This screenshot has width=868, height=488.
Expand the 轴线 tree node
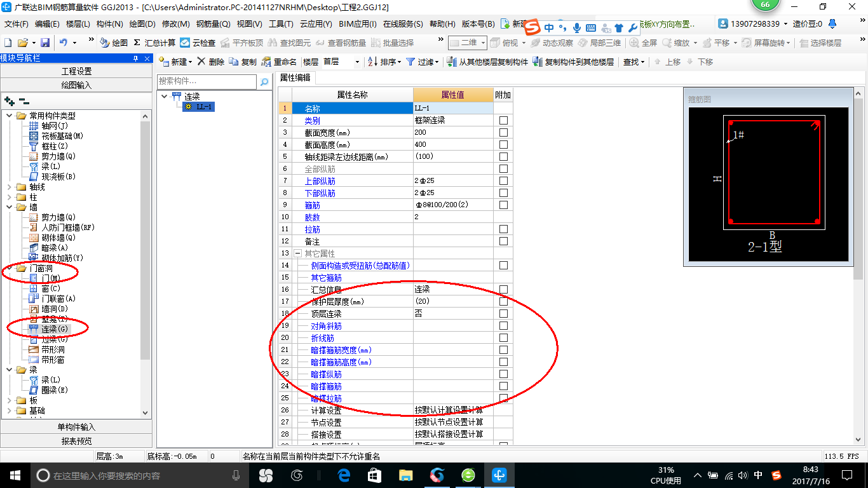click(10, 187)
